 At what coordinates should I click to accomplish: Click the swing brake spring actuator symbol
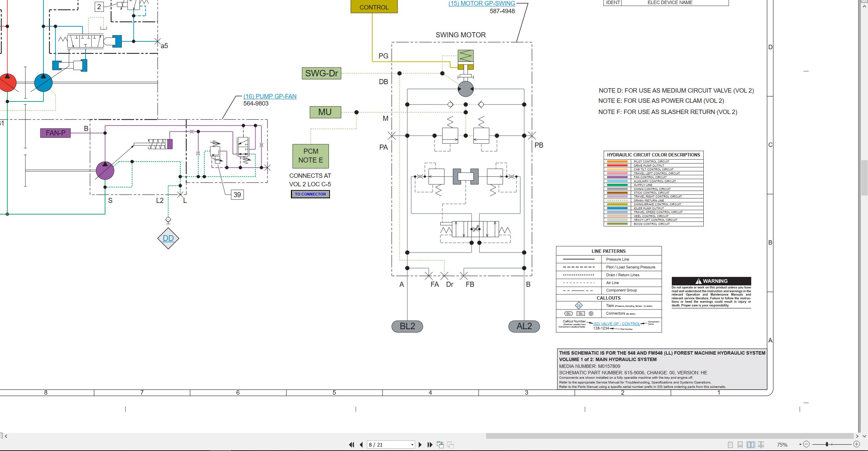(x=466, y=59)
